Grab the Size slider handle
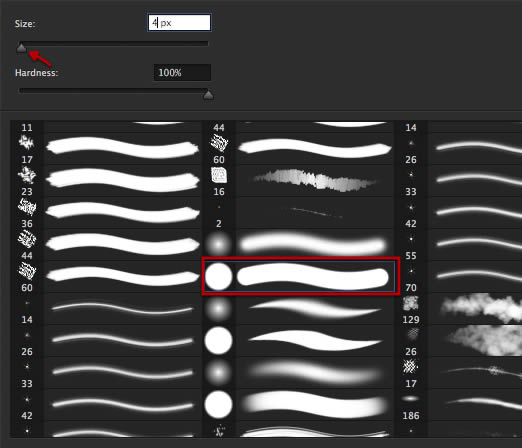Viewport: 522px width, 448px height. point(21,48)
